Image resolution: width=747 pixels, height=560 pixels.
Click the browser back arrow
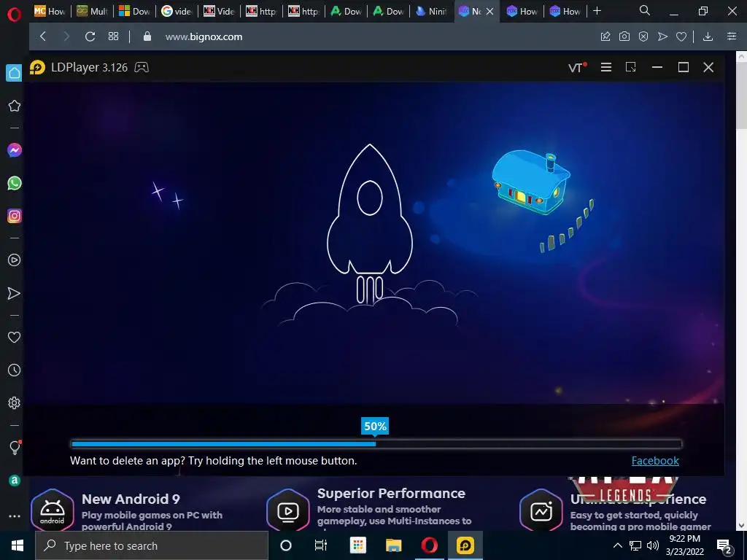[x=43, y=36]
